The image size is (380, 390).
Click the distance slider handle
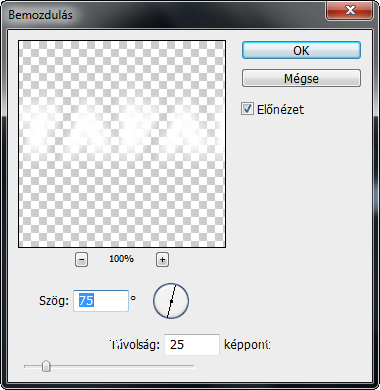coord(46,366)
